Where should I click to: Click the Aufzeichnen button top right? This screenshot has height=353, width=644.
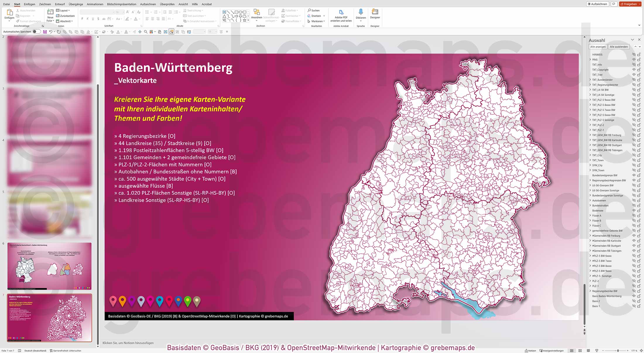click(597, 4)
